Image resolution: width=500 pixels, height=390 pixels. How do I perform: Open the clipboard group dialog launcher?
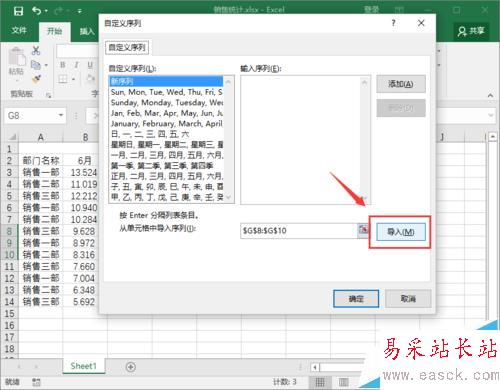pos(49,95)
